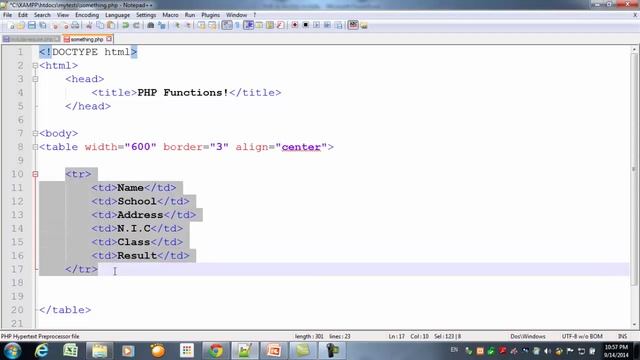Open the Windows Start button
The width and height of the screenshot is (640, 360).
pyautogui.click(x=12, y=351)
